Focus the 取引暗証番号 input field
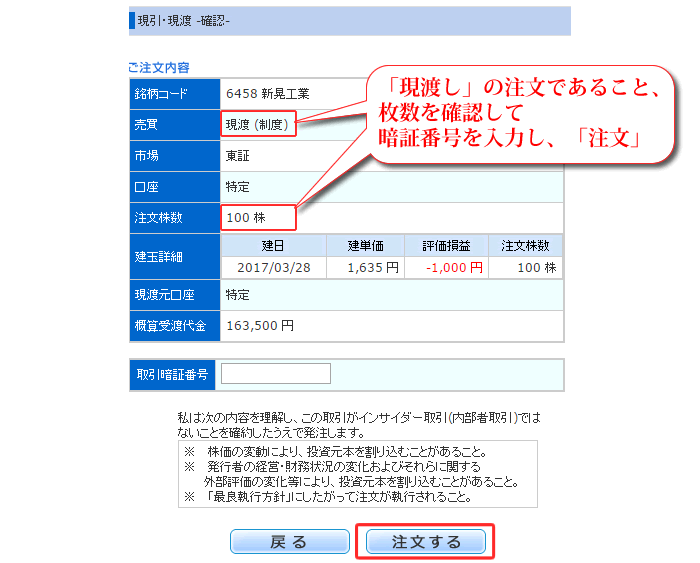 275,374
